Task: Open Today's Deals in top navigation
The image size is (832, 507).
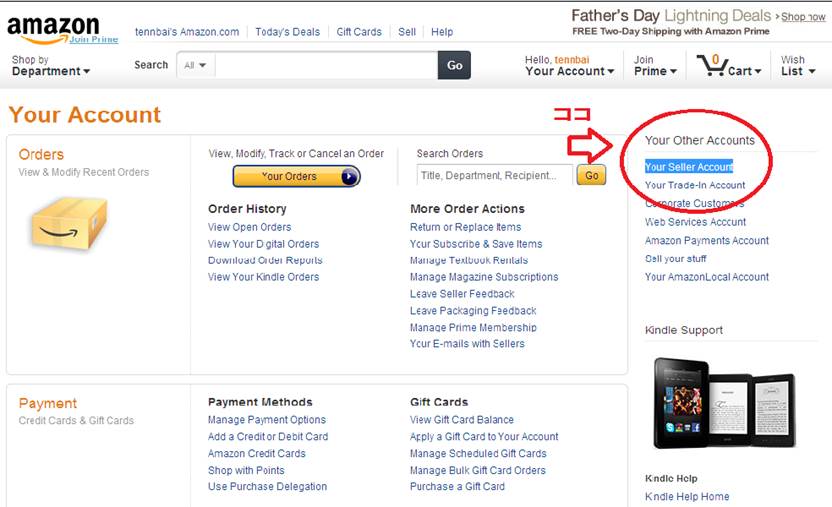Action: (x=287, y=32)
